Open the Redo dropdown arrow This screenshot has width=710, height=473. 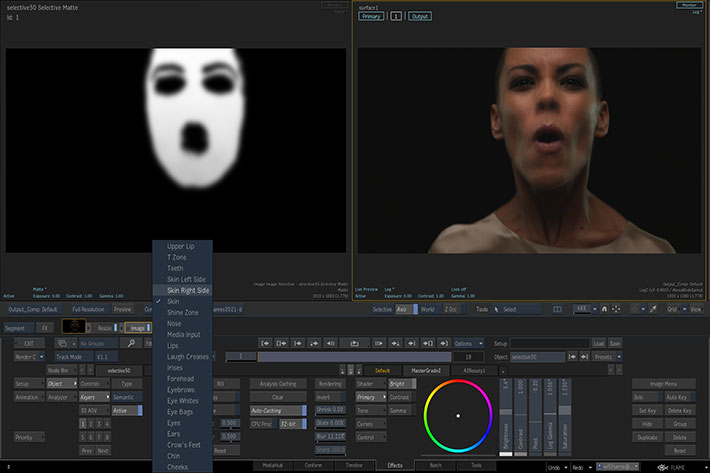(x=590, y=468)
